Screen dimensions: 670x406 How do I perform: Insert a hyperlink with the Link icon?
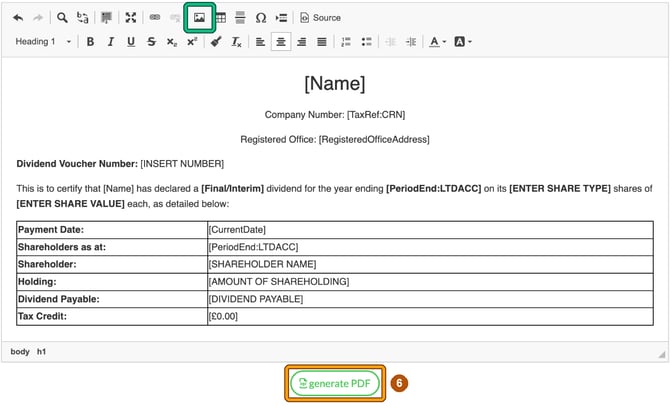point(155,18)
